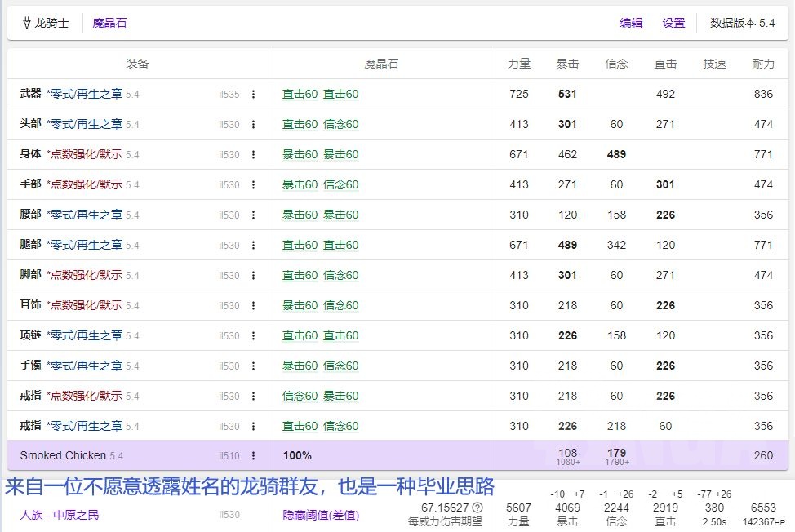Screen dimensions: 795x532
Task: Open the 设置 settings menu
Action: (672, 24)
